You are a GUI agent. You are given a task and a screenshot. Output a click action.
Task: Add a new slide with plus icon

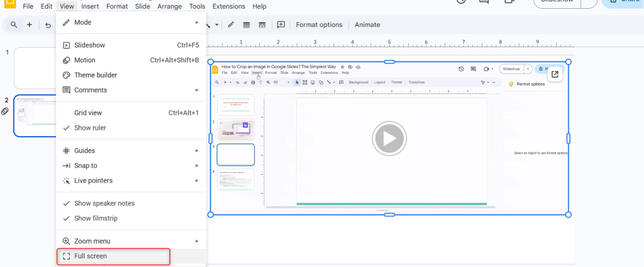coord(29,25)
